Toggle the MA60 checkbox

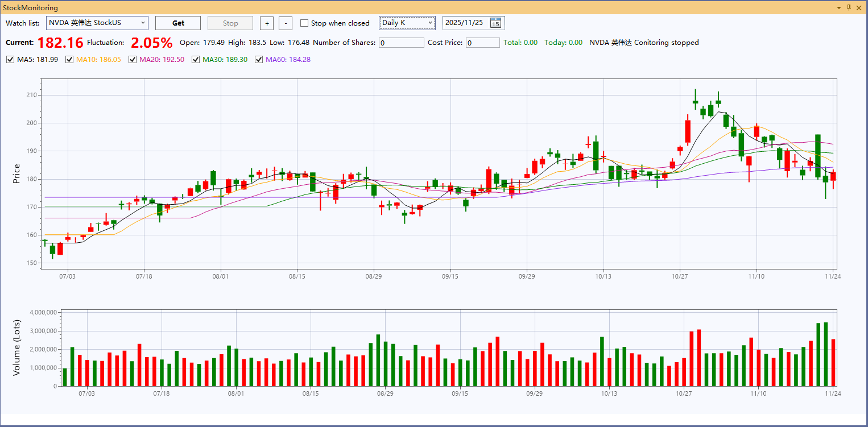coord(259,60)
